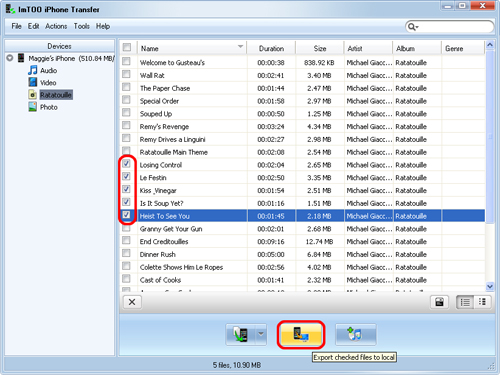Image resolution: width=500 pixels, height=375 pixels.
Task: Check the Wall Rat checkbox
Action: [126, 74]
